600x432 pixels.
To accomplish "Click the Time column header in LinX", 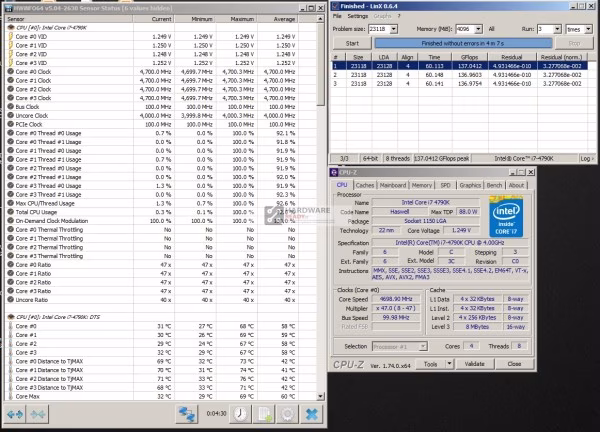I will (x=434, y=57).
